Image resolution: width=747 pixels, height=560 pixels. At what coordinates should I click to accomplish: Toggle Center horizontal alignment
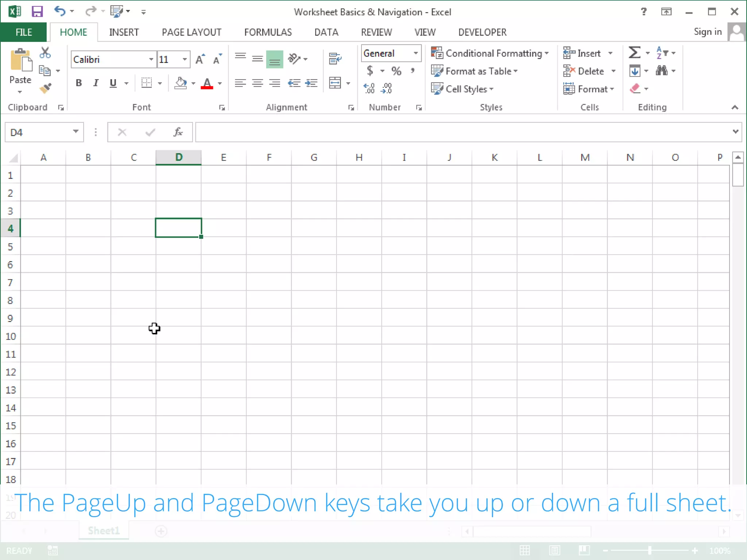[x=258, y=83]
